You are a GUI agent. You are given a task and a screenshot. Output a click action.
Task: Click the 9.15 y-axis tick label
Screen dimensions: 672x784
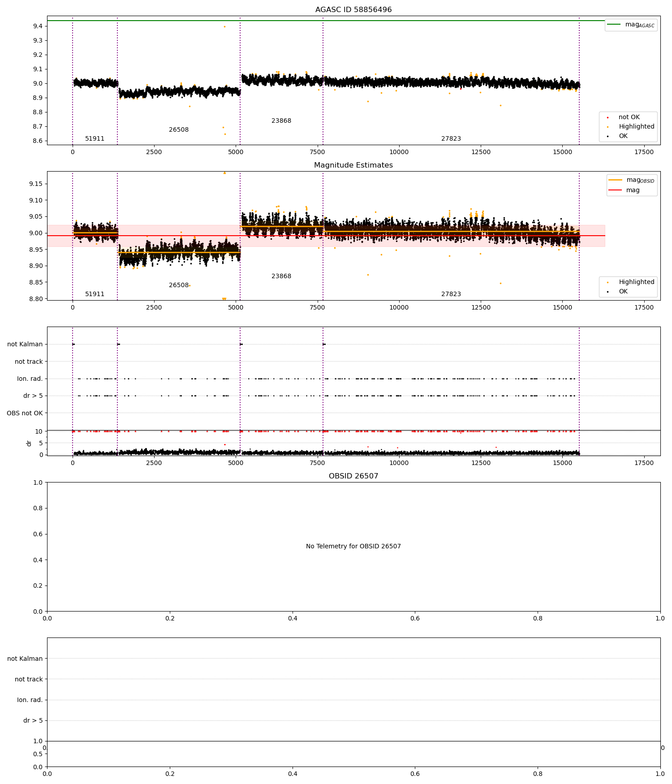36,184
